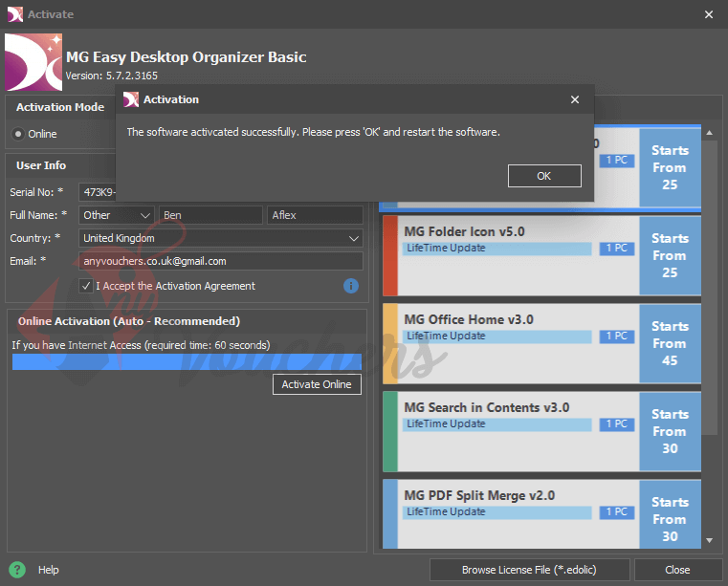The width and height of the screenshot is (728, 586).
Task: Click the Serial No input field
Action: 98,192
